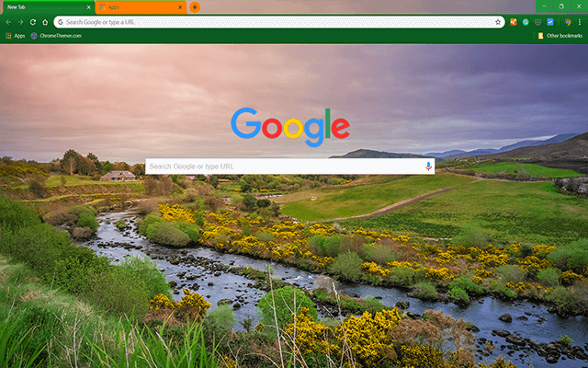Bookmark this page with the star icon
This screenshot has height=368, width=588.
click(498, 22)
